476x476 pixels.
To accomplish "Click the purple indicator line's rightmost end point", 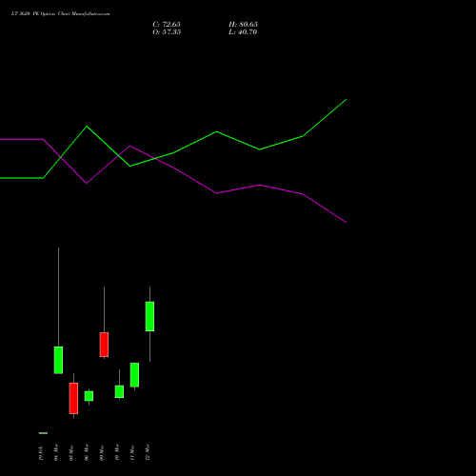I will tap(346, 223).
